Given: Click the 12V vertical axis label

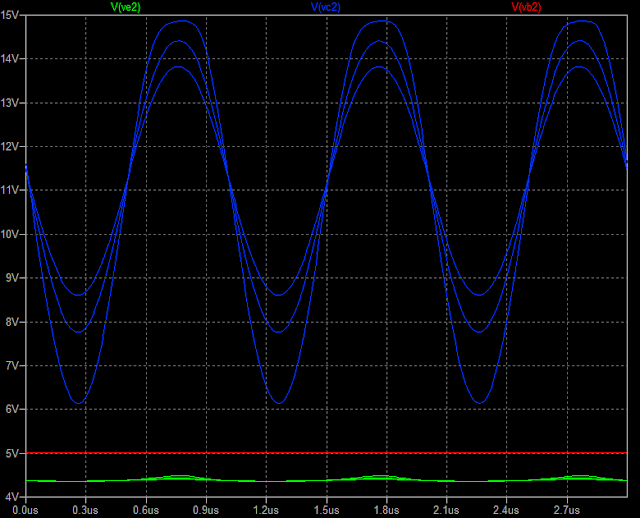Looking at the screenshot, I should click(9, 147).
